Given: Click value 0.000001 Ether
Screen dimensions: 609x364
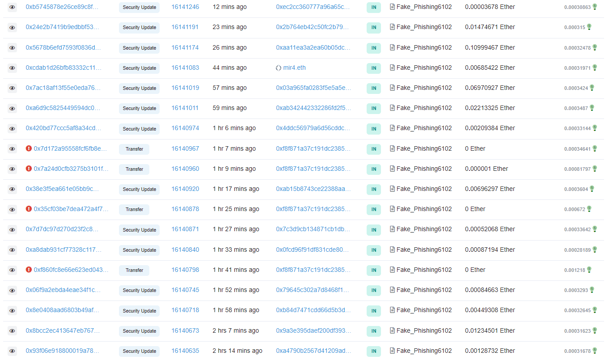Looking at the screenshot, I should (x=486, y=169).
